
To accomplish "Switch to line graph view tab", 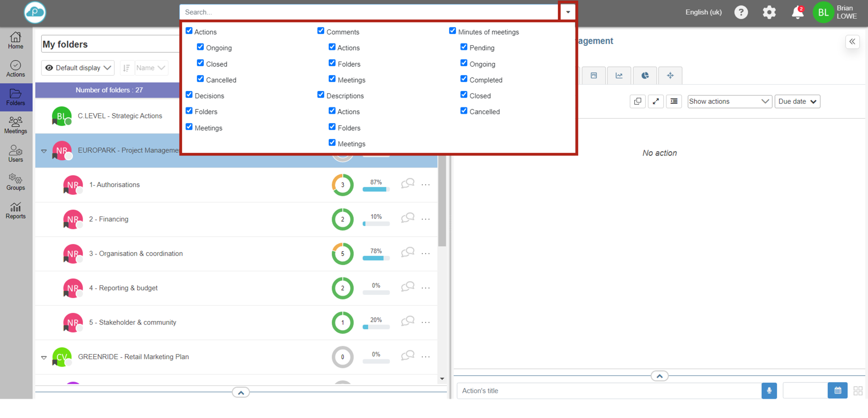I will pos(619,75).
